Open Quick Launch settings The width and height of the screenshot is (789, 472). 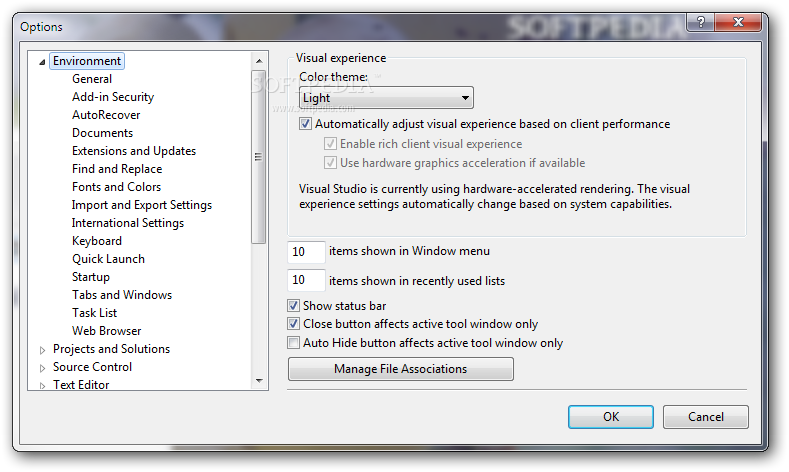tap(108, 259)
